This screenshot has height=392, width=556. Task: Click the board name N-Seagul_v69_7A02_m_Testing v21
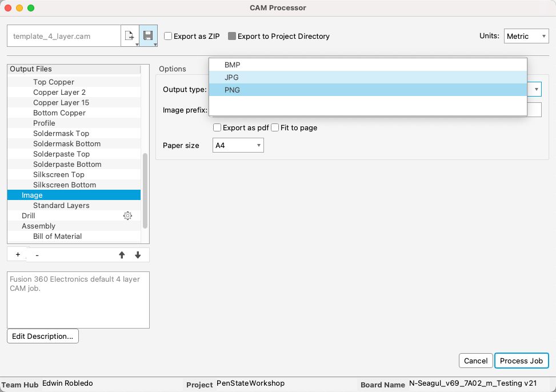(x=473, y=383)
